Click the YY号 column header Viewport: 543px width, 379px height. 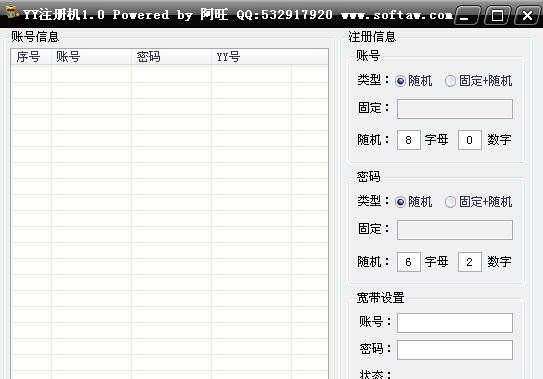click(x=251, y=57)
